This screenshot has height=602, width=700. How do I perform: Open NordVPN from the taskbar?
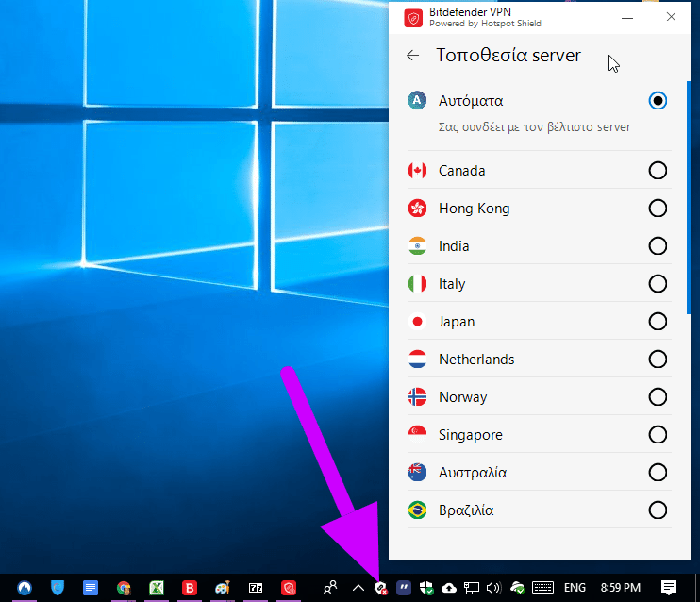pos(25,588)
